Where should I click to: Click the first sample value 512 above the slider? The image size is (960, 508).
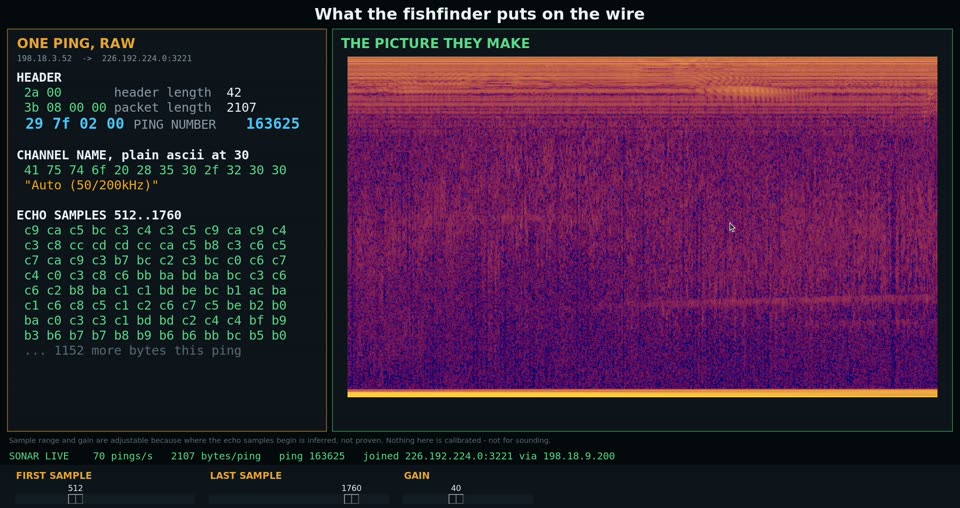click(x=75, y=488)
